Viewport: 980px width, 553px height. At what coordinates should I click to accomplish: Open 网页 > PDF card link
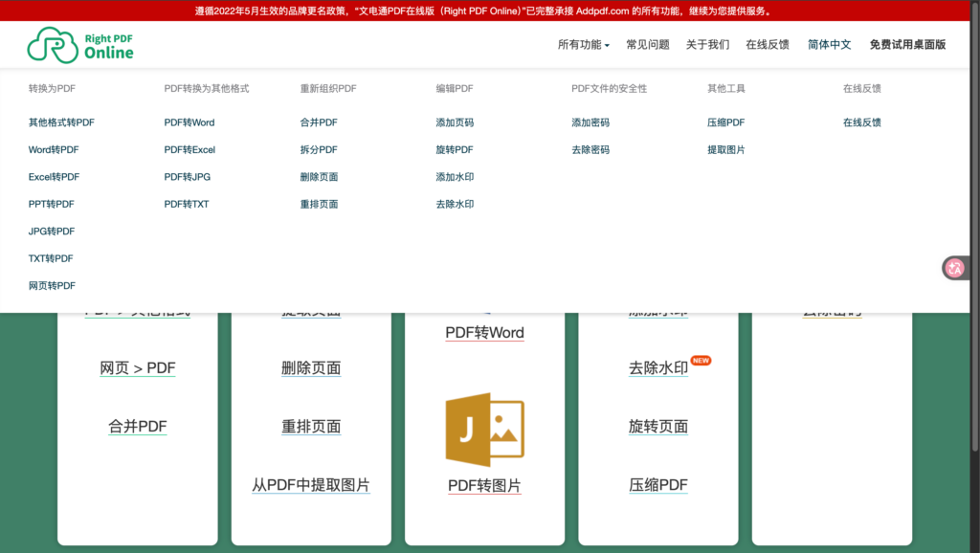[x=138, y=368]
